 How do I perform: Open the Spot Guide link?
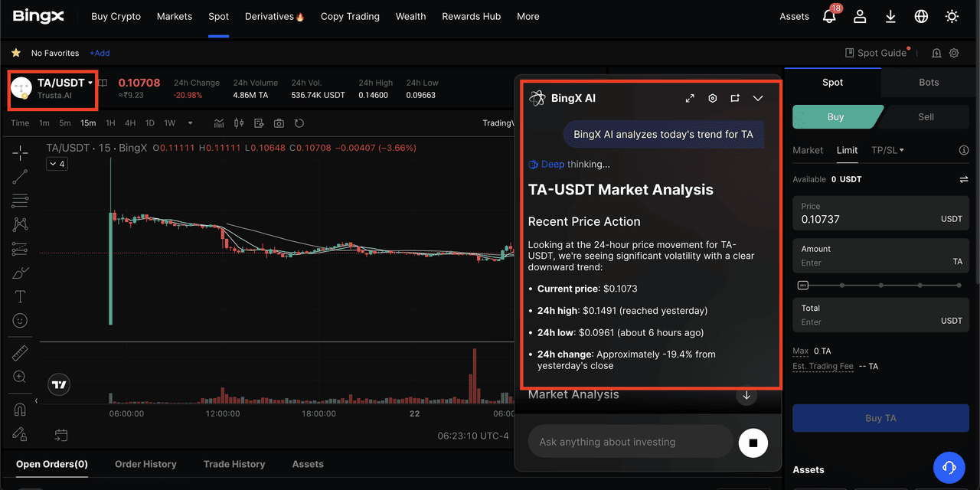pyautogui.click(x=876, y=53)
